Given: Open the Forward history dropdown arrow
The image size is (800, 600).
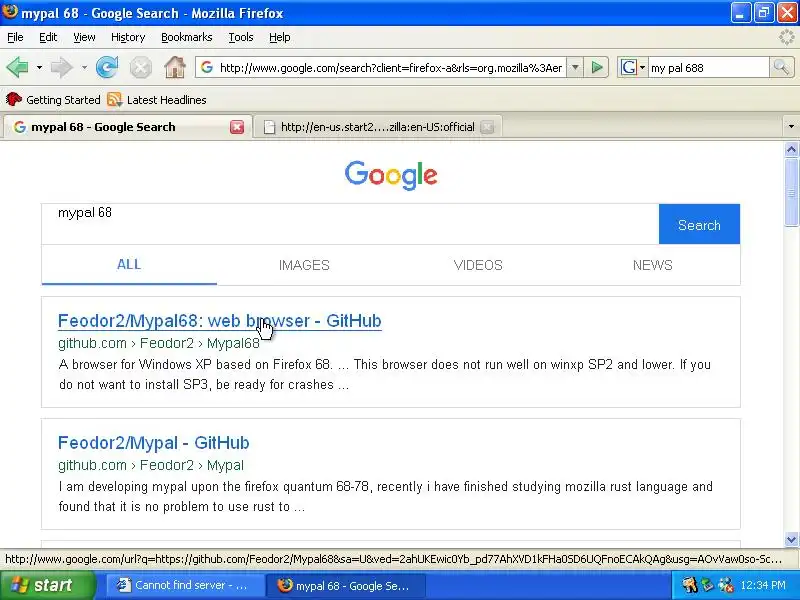Looking at the screenshot, I should point(84,67).
